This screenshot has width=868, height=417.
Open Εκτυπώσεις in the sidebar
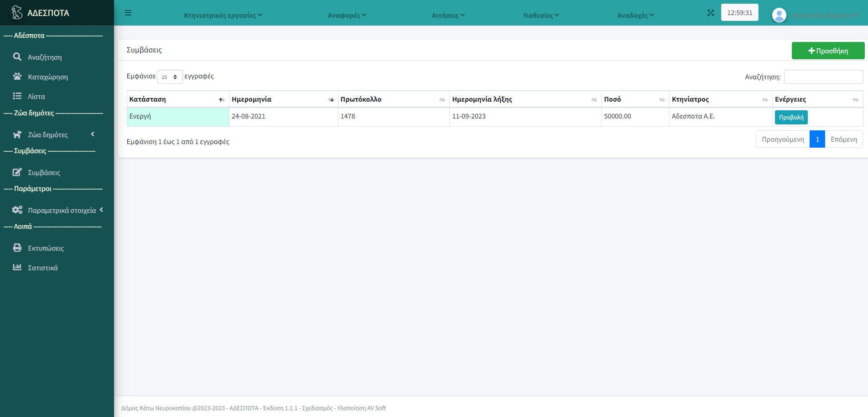pos(46,248)
